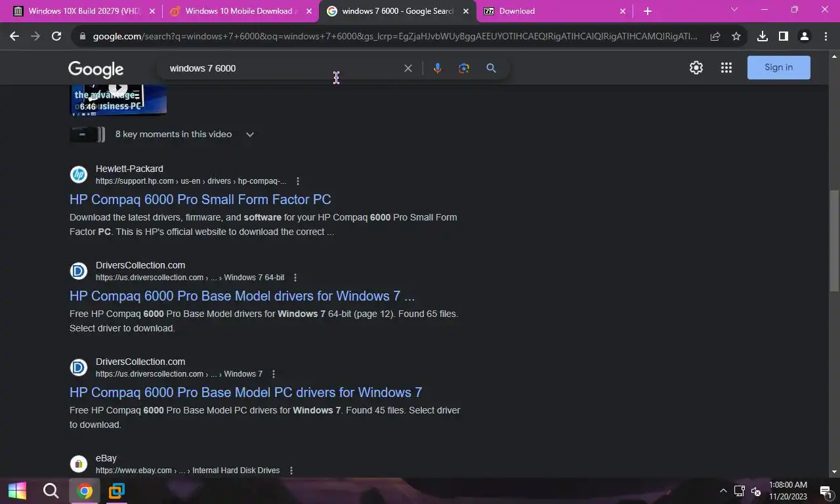Open HP Compaq 6000 Pro Base Model PC drivers link
The height and width of the screenshot is (504, 840).
[x=246, y=392]
